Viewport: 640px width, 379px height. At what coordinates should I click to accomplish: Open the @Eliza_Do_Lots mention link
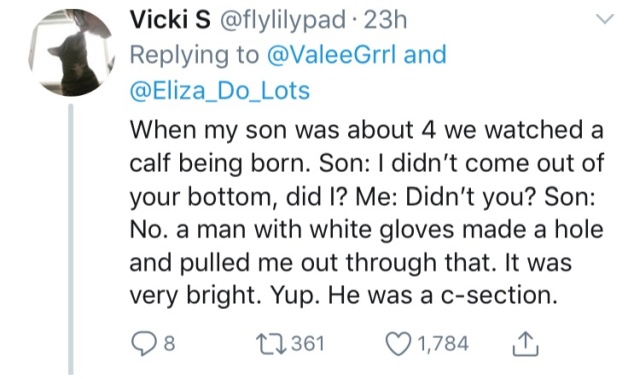tap(220, 90)
